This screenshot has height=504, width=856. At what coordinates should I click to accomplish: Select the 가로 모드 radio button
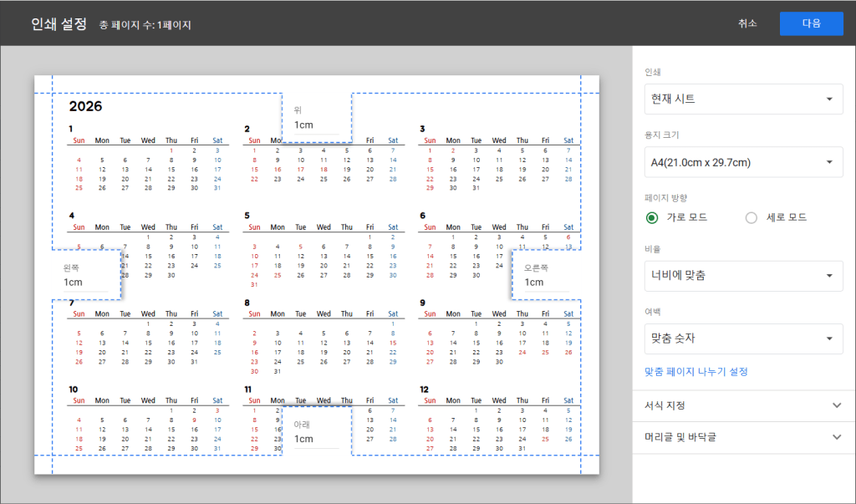(x=653, y=218)
